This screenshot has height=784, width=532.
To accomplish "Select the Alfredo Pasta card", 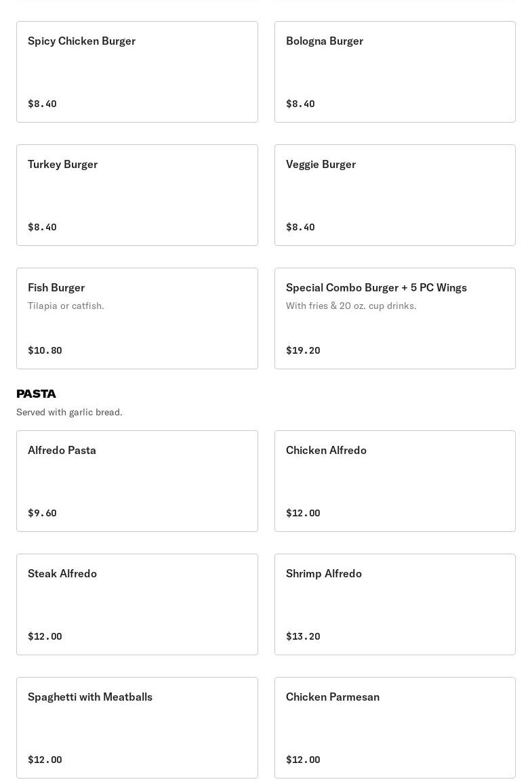I will [x=137, y=481].
